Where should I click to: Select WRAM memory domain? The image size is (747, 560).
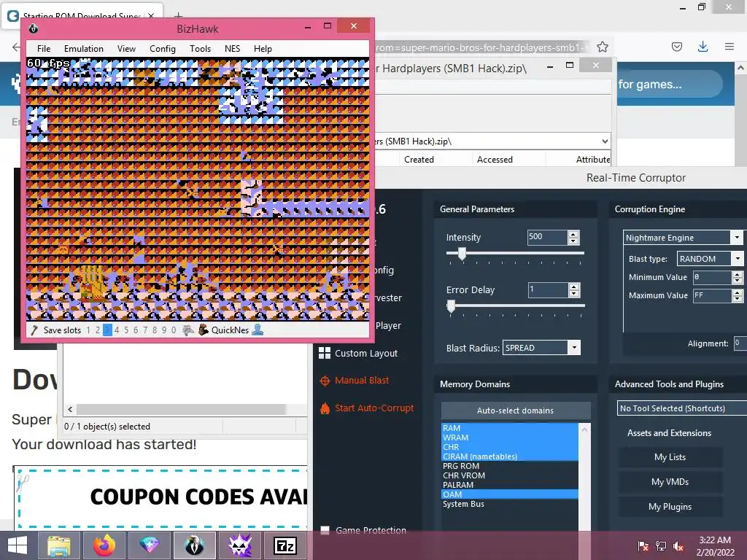pos(510,437)
